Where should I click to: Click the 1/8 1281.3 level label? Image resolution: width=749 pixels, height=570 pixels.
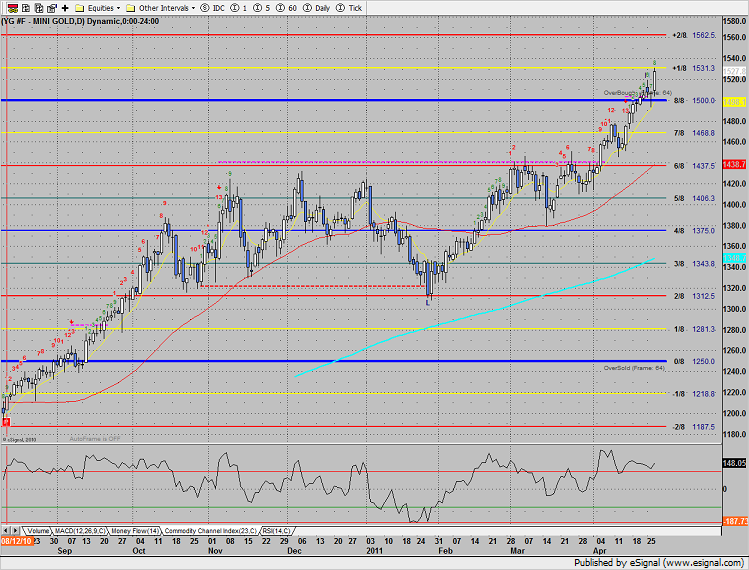pyautogui.click(x=695, y=329)
